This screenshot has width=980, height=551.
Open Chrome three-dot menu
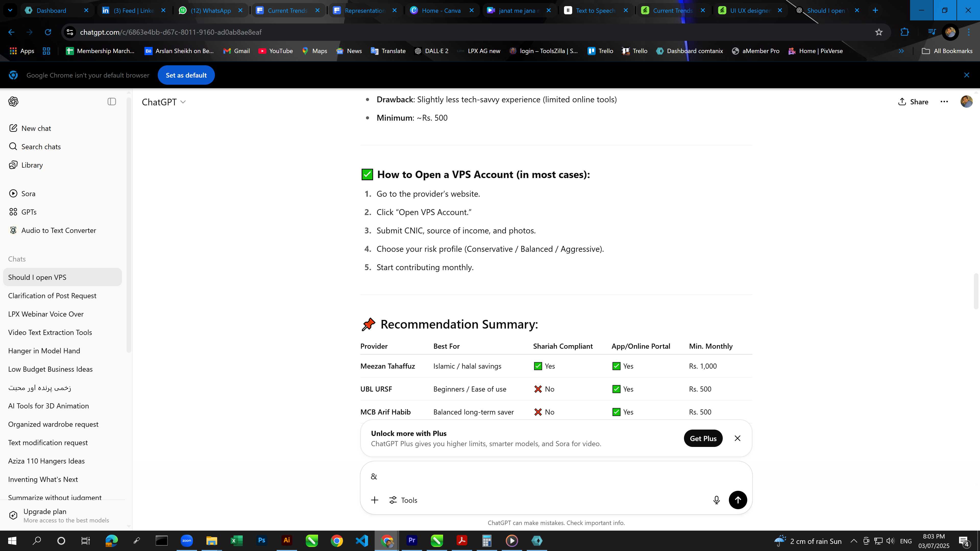point(969,32)
